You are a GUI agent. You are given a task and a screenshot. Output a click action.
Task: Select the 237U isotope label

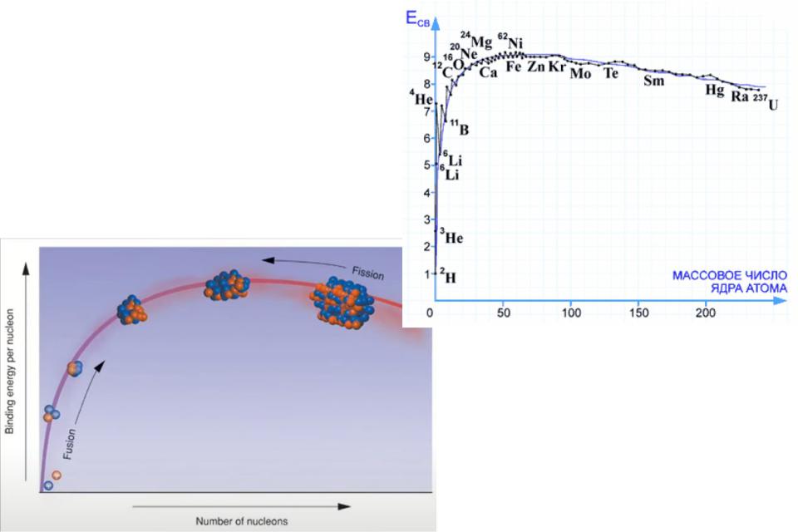(766, 101)
